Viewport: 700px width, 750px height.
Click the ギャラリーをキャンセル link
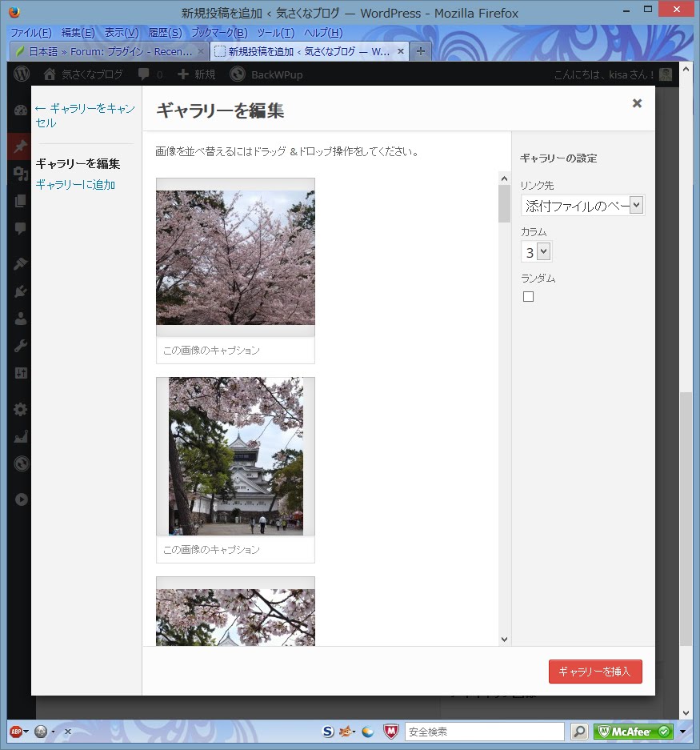pyautogui.click(x=85, y=115)
